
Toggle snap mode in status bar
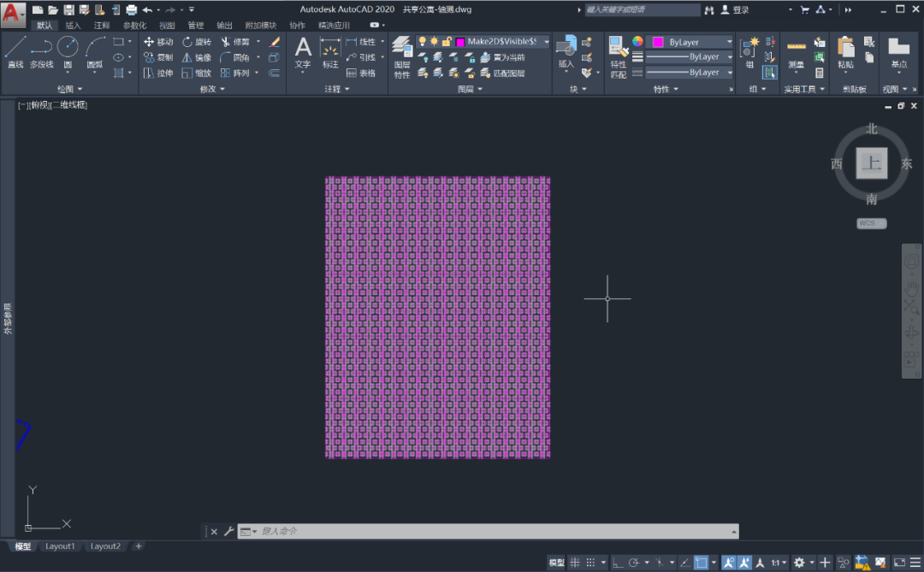point(590,563)
